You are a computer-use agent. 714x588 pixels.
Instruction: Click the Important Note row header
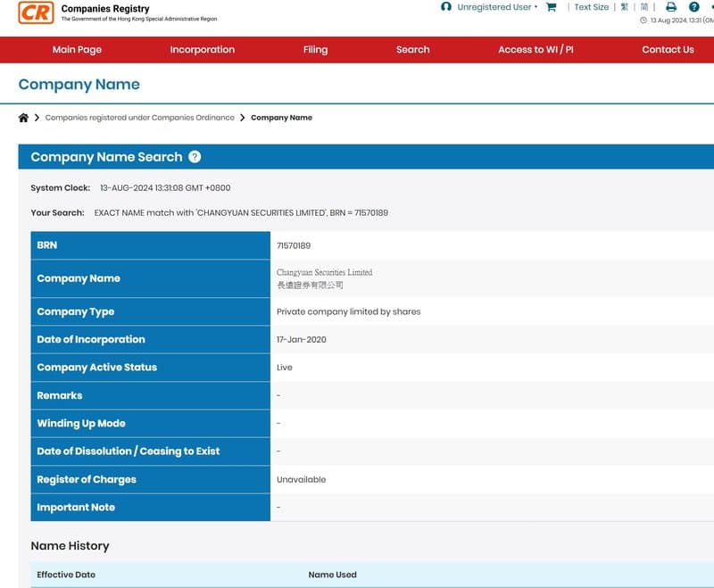pos(150,508)
